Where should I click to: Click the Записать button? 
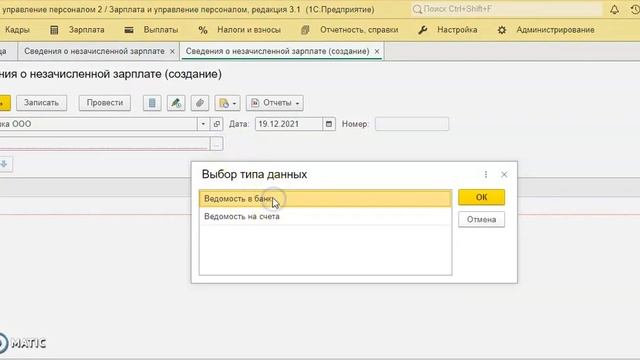[41, 103]
